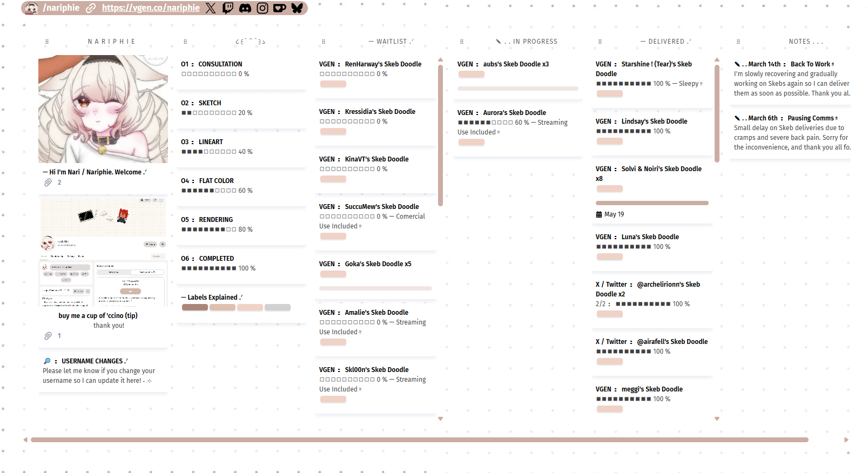This screenshot has height=473, width=868.
Task: Click the calendar icon beside May 19
Action: 599,214
